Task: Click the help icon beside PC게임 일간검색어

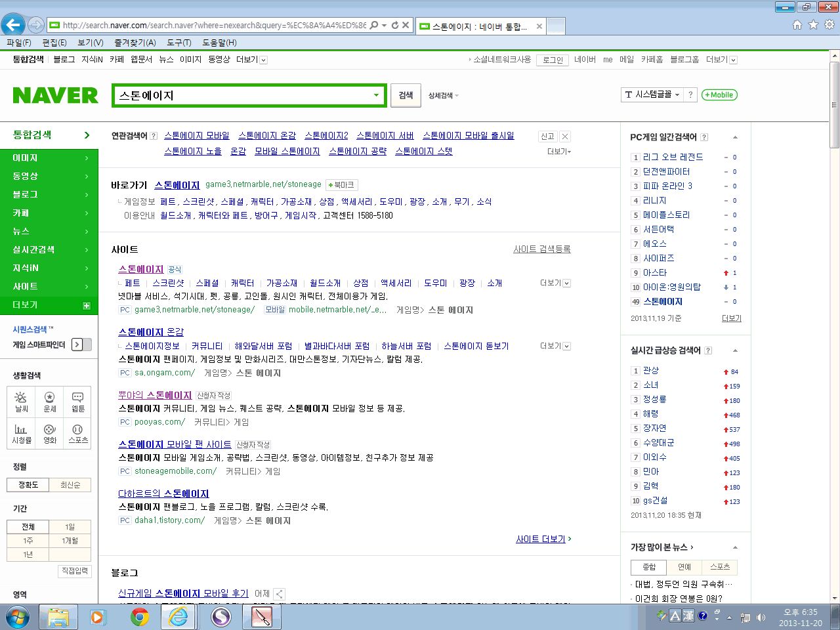Action: 704,137
